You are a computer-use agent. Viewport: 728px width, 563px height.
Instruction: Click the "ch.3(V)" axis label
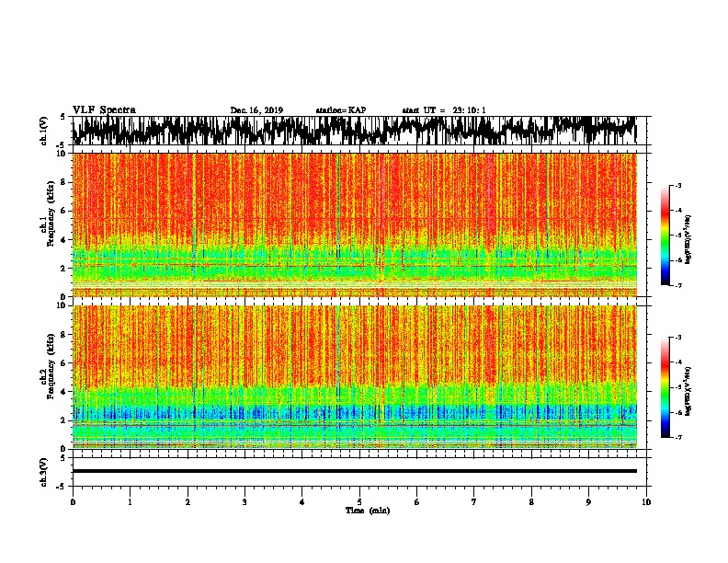[44, 472]
